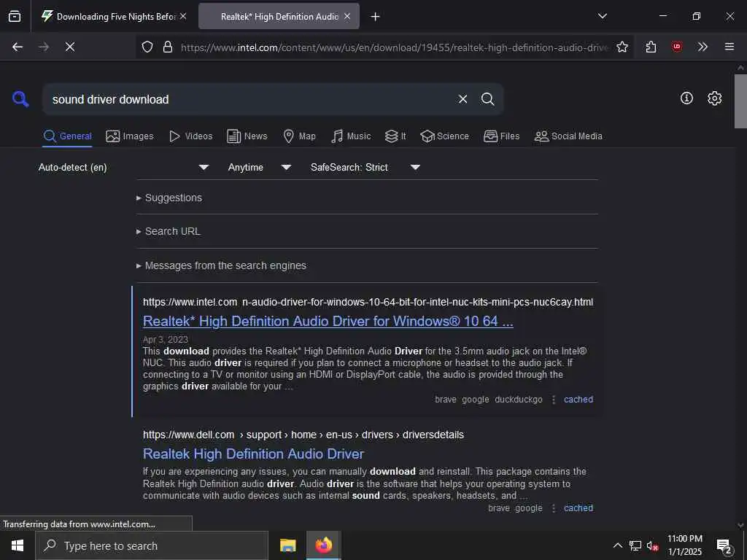Open search preferences gear icon
Screen dimensions: 747x560
tap(715, 98)
